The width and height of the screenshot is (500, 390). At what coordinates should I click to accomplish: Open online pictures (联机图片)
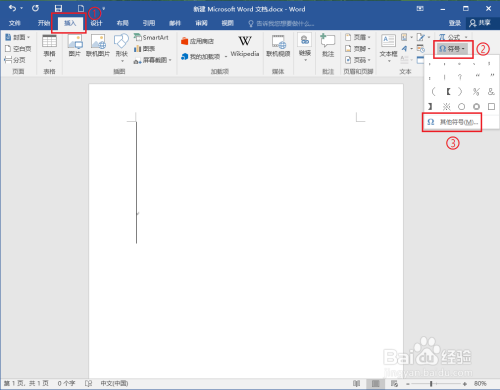tap(98, 46)
